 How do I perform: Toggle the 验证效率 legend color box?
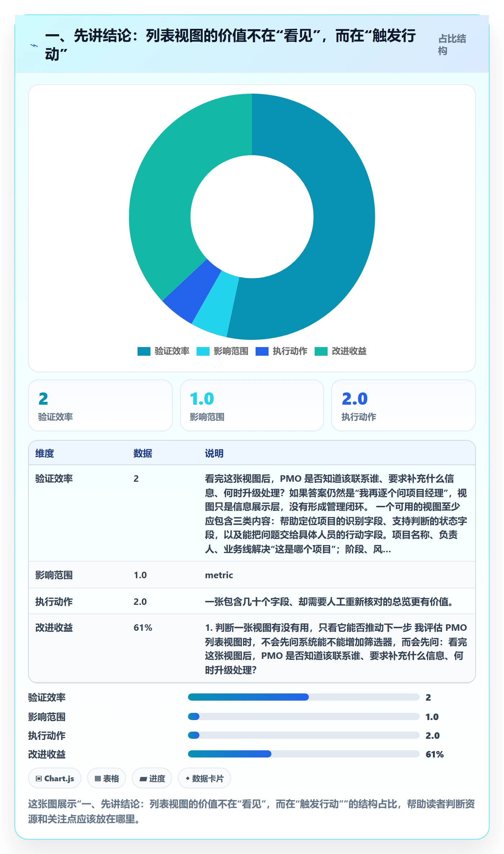[x=144, y=351]
